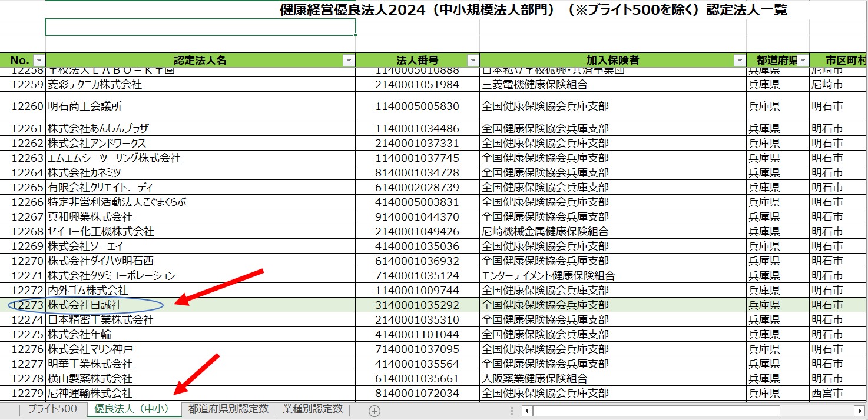Open the No. column filter dropdown
The image size is (868, 420).
pos(39,61)
